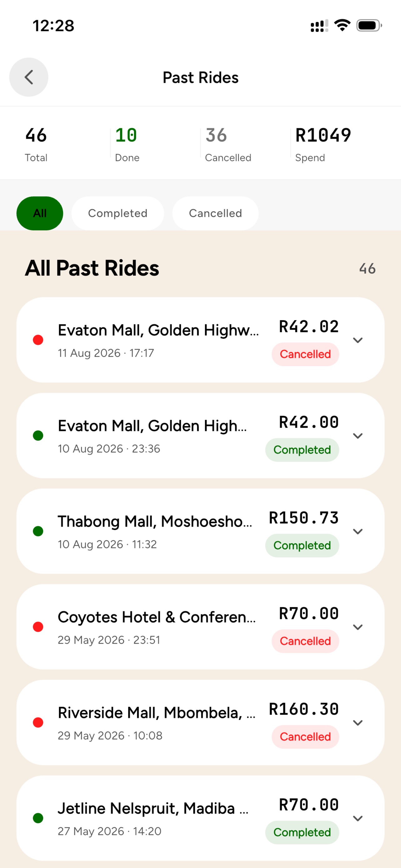Open the 36 Cancelled stat
The width and height of the screenshot is (401, 868).
[228, 145]
